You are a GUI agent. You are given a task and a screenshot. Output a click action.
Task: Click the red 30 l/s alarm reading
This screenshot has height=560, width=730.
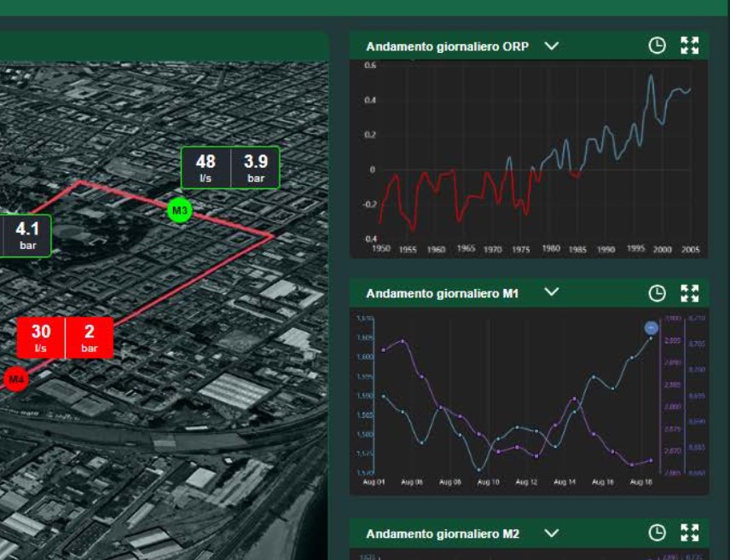click(x=41, y=337)
